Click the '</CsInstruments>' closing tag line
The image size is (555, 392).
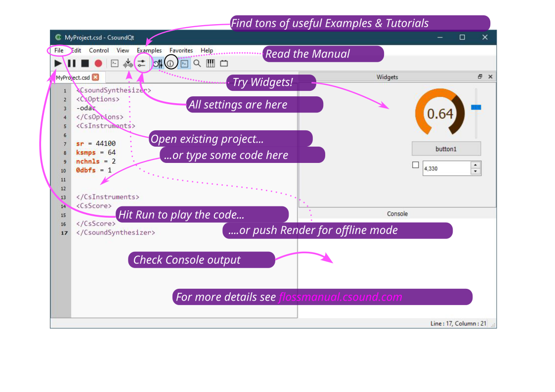[108, 197]
